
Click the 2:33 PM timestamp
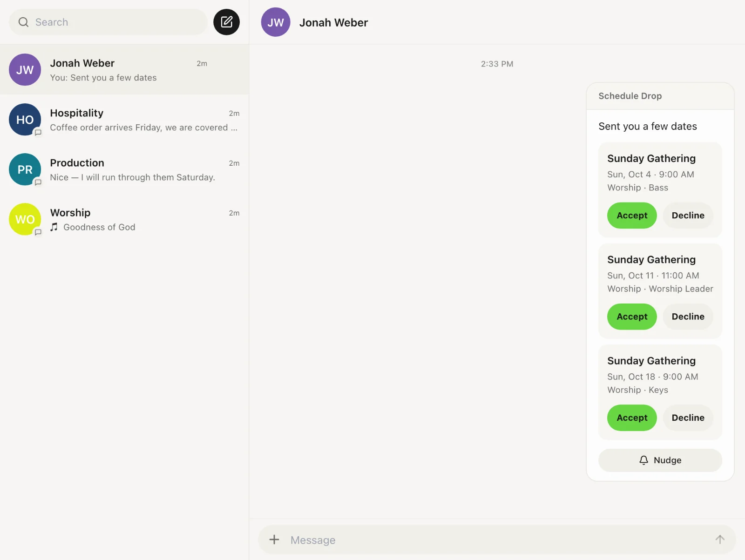pyautogui.click(x=497, y=64)
